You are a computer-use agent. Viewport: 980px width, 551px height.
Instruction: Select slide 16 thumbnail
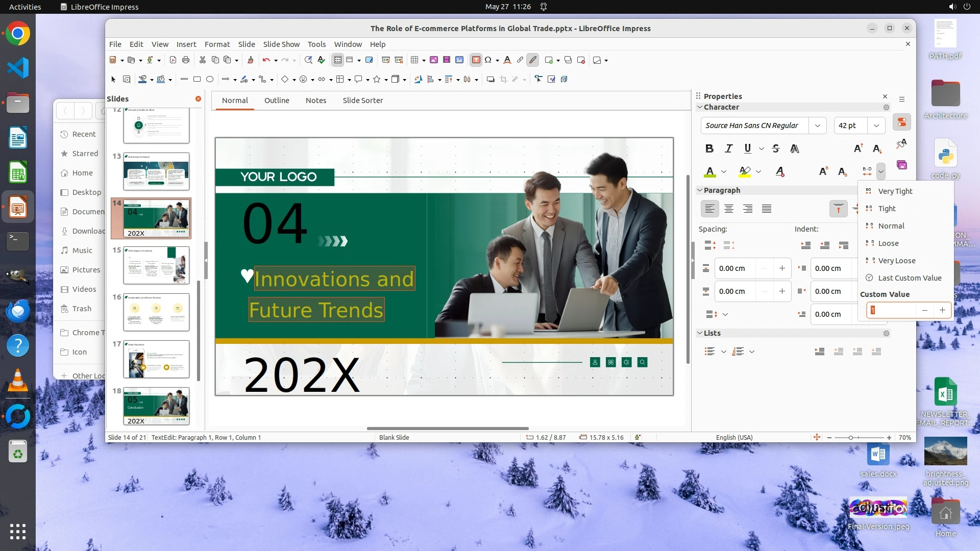click(156, 312)
